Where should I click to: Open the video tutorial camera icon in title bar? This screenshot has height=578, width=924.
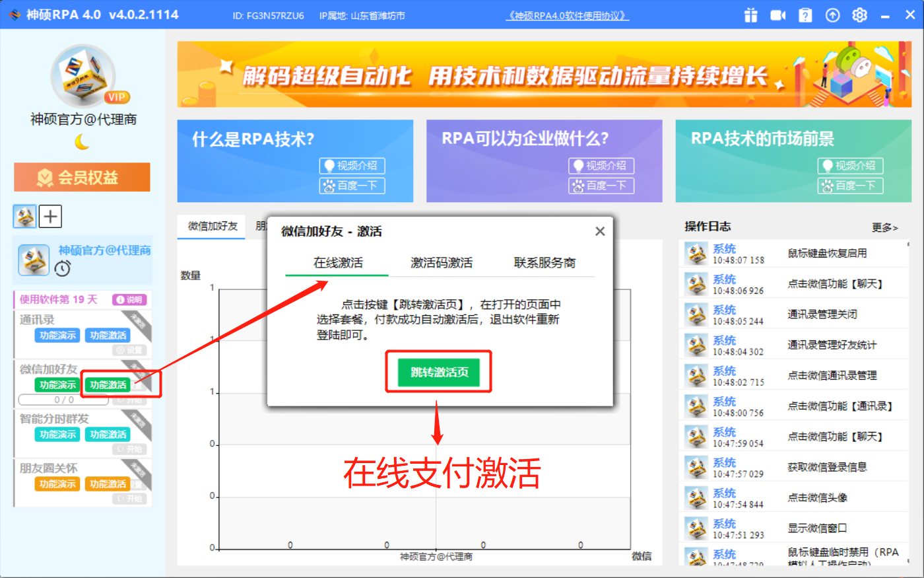point(778,15)
